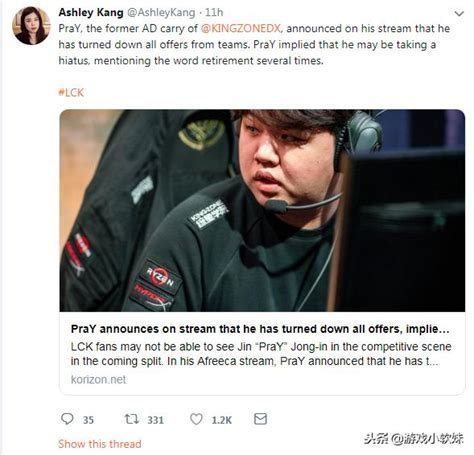The width and height of the screenshot is (474, 455).
Task: Open the PraY article preview image
Action: (x=262, y=211)
